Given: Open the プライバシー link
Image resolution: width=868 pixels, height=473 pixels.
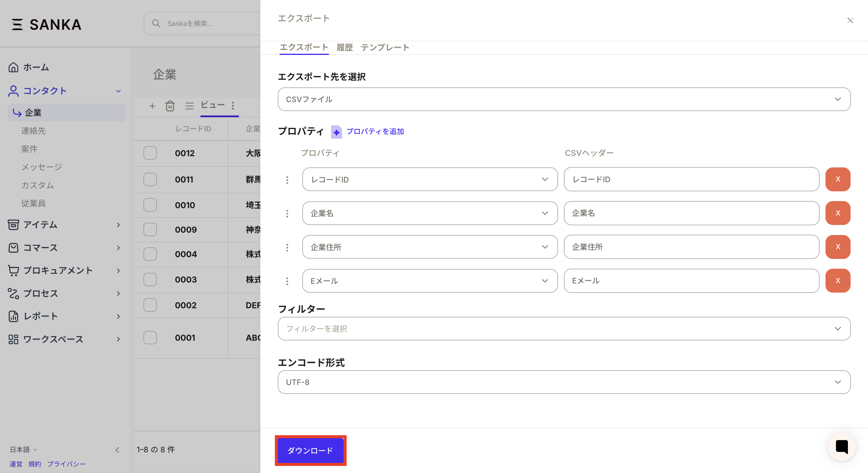Looking at the screenshot, I should click(x=66, y=464).
